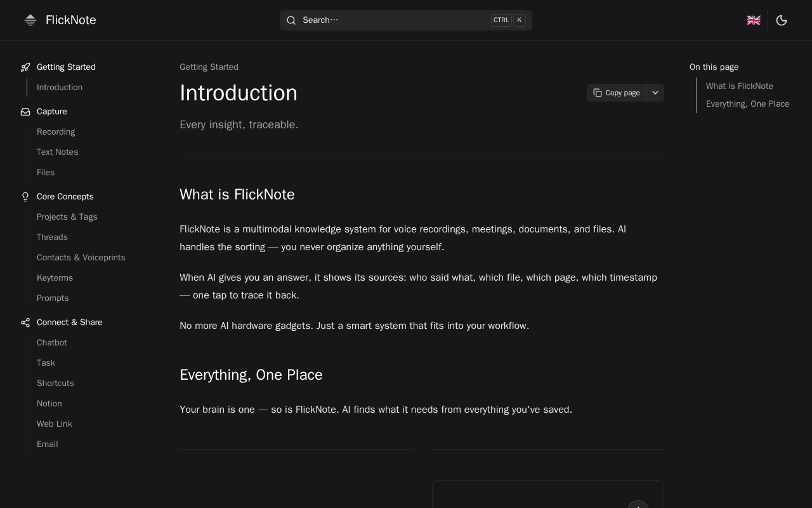Click the Getting Started rocket icon

[x=25, y=67]
